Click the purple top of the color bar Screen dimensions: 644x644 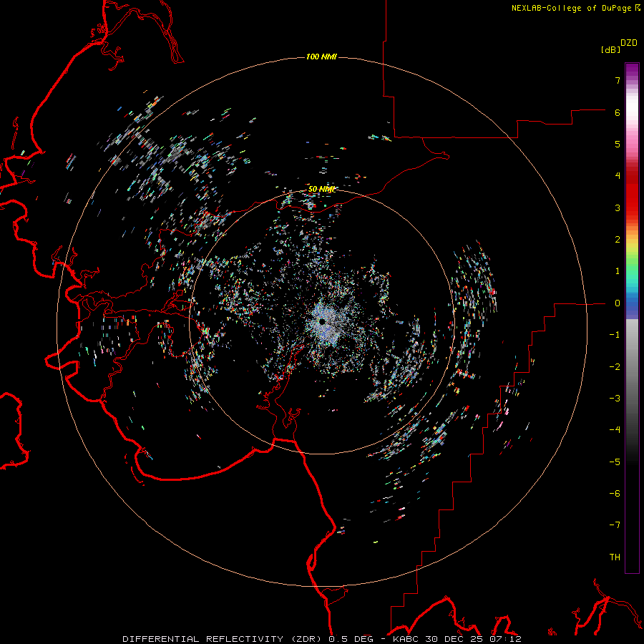click(632, 70)
